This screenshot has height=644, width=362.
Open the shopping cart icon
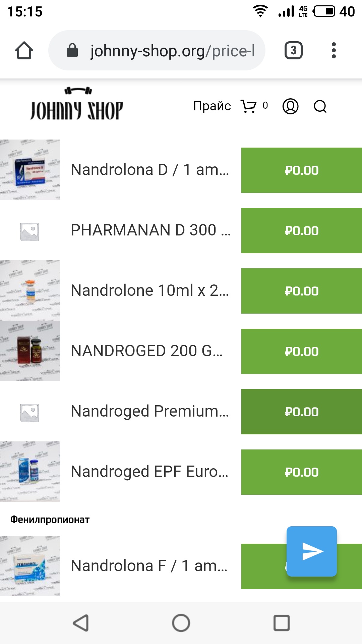click(249, 106)
